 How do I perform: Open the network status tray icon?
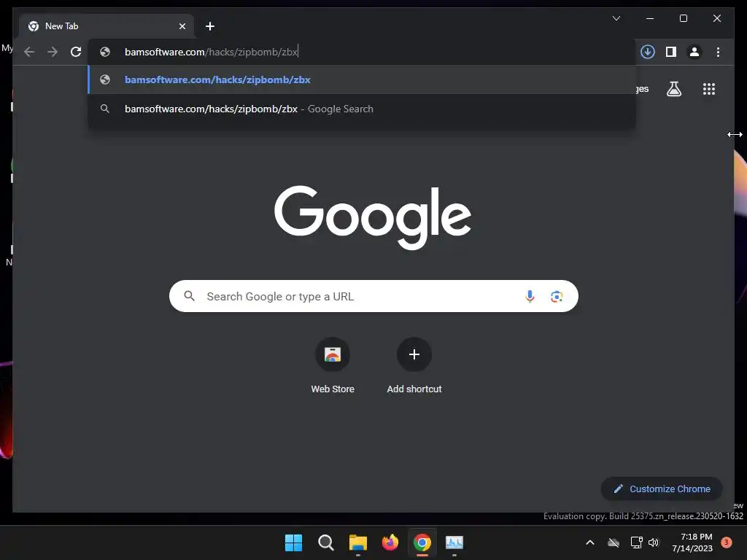(x=636, y=542)
